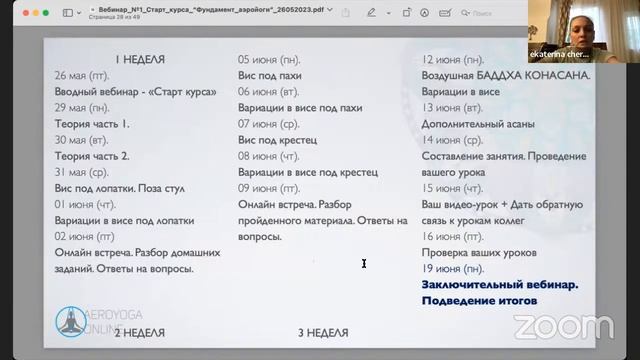Click the green fullscreen window button
The image size is (640, 360).
46,13
